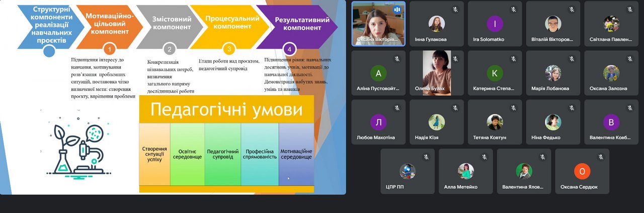The width and height of the screenshot is (644, 213).
Task: Click muted mic icon on Валентина Ковб tile
Action: tap(630, 108)
